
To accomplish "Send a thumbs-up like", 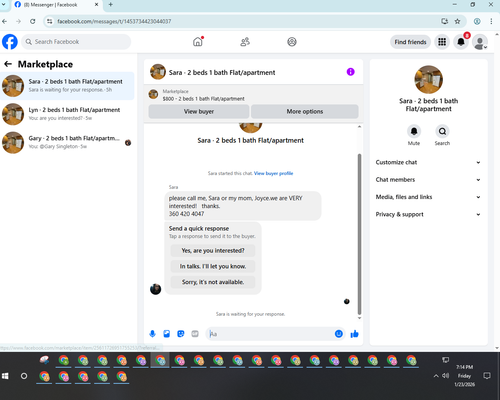I will [x=355, y=334].
